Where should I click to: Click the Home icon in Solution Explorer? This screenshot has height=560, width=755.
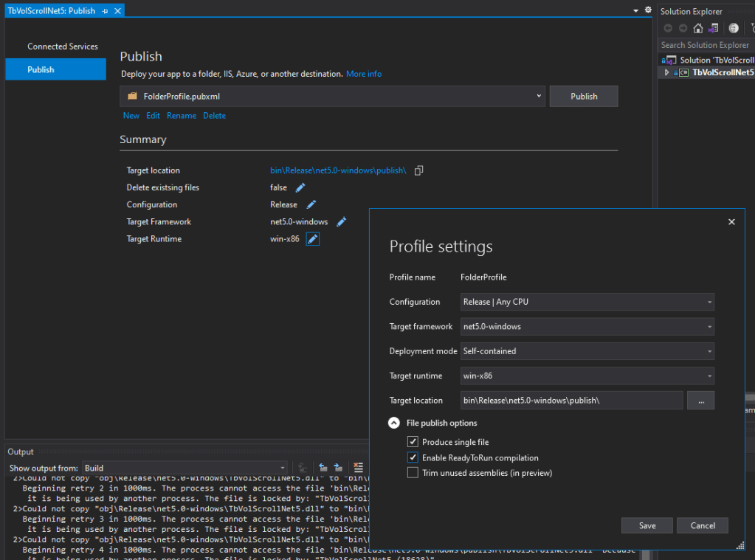[698, 28]
